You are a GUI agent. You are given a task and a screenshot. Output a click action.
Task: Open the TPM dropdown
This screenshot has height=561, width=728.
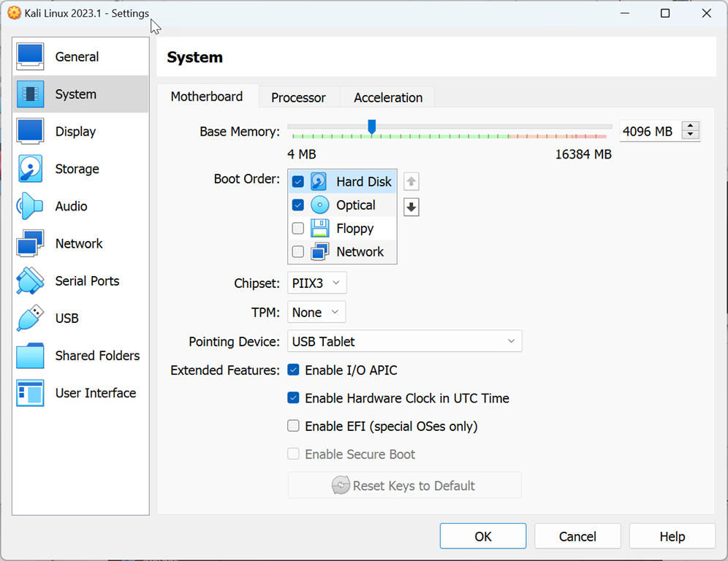pyautogui.click(x=316, y=312)
